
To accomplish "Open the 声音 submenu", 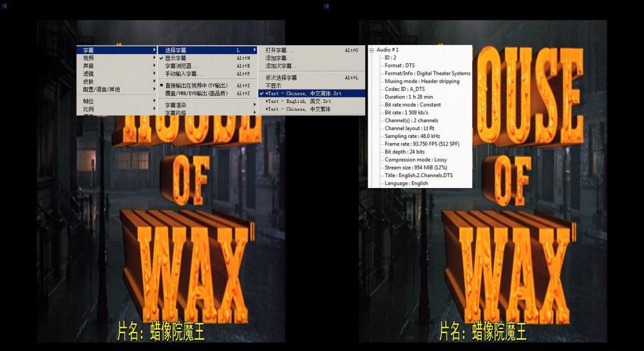I will coord(117,66).
